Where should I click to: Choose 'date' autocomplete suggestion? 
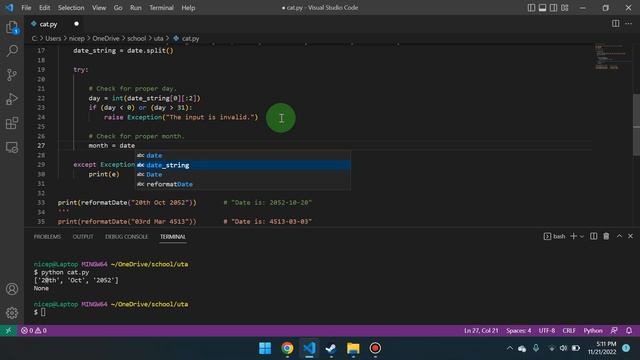(x=243, y=156)
